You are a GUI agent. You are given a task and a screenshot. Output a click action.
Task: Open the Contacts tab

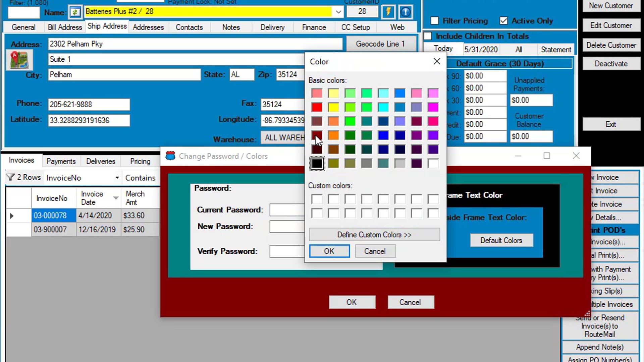(189, 27)
